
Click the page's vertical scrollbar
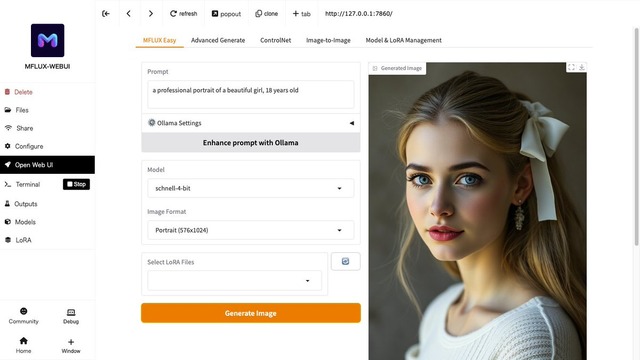coord(636,137)
